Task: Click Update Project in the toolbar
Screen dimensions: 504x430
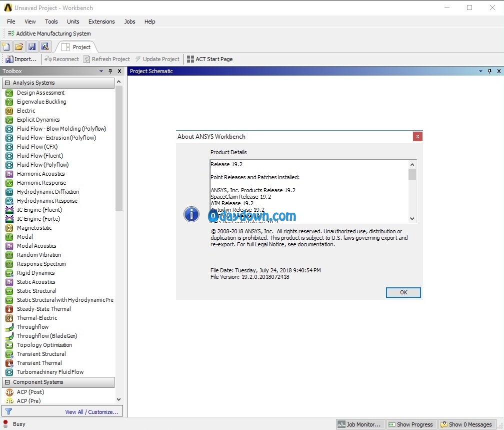Action: [x=157, y=59]
